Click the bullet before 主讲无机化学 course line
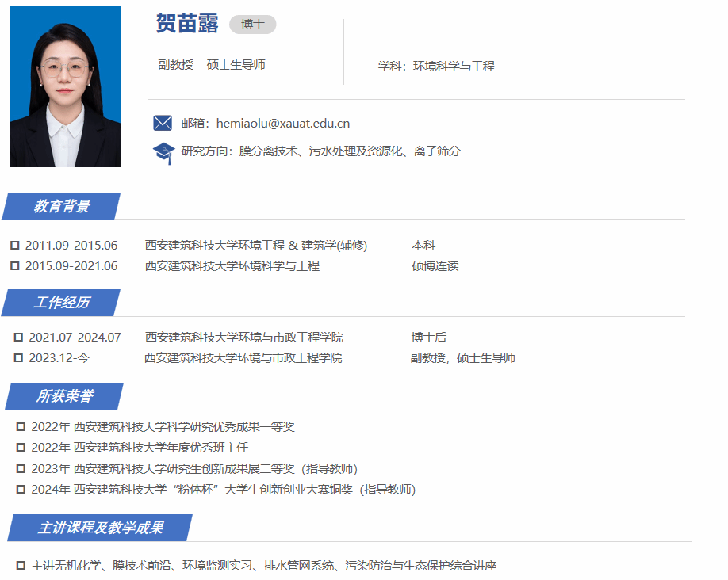The height and width of the screenshot is (580, 728). (21, 566)
